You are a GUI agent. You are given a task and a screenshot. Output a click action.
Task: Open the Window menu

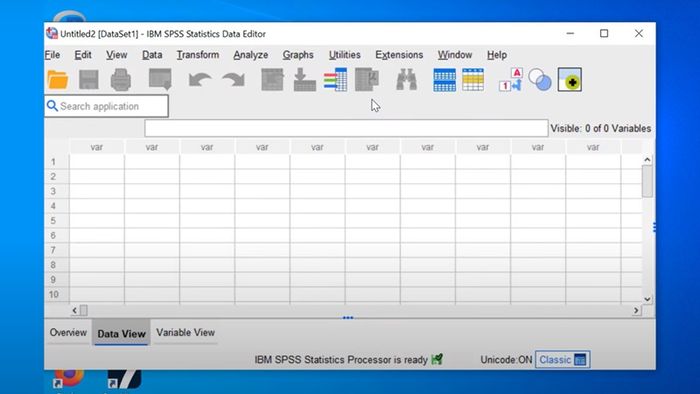tap(455, 55)
